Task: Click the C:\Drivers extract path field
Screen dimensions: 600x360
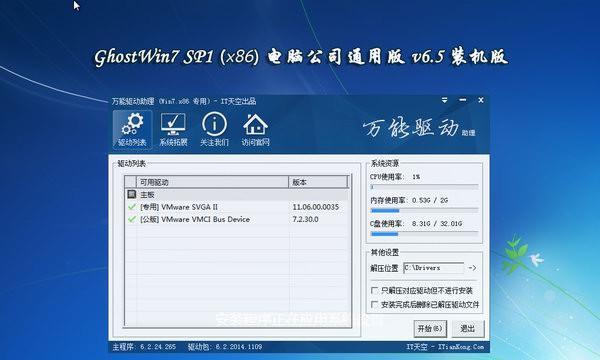Action: [x=434, y=268]
